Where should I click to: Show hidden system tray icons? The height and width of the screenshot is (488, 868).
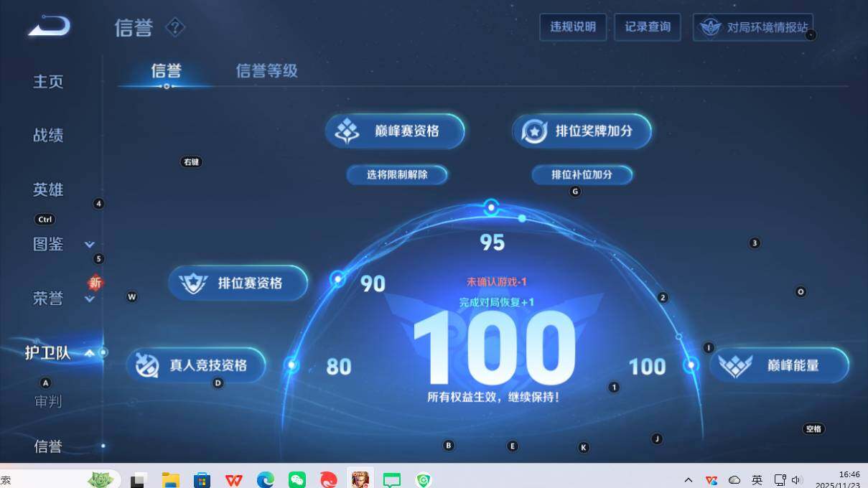(688, 480)
